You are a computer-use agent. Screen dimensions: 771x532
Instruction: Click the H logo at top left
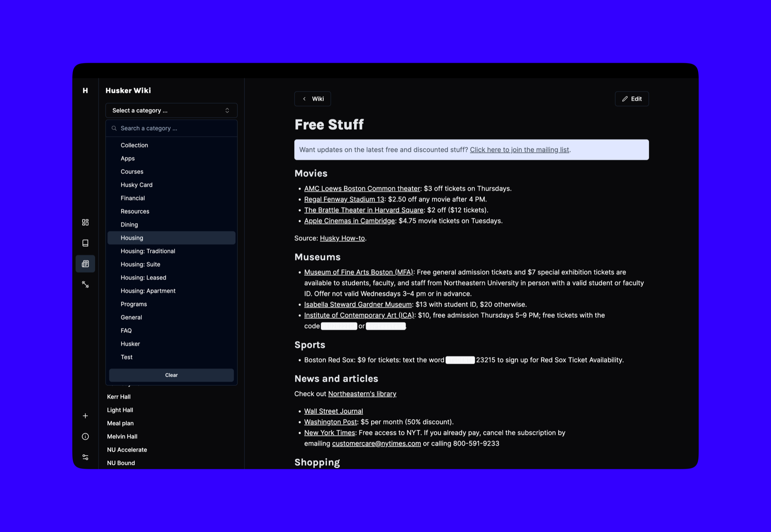[x=85, y=91]
